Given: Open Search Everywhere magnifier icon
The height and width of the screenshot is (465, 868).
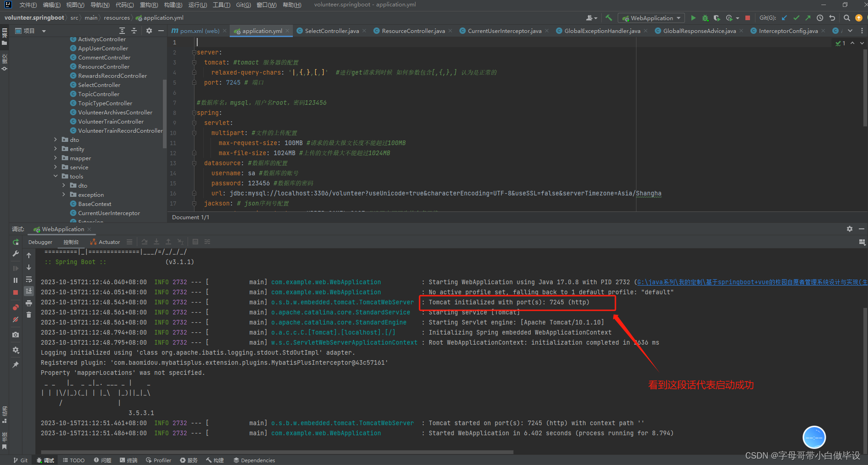Looking at the screenshot, I should pyautogui.click(x=847, y=18).
